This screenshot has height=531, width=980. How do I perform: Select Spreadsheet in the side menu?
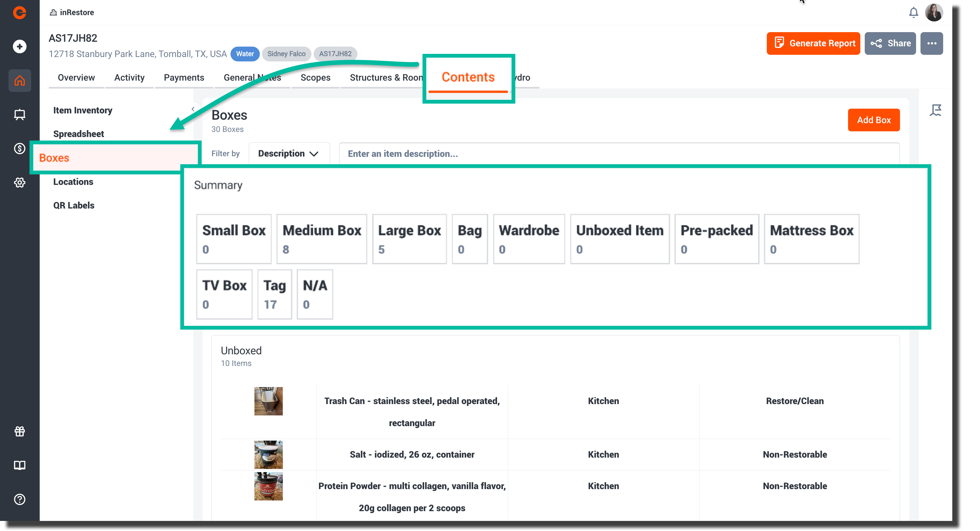click(x=78, y=134)
